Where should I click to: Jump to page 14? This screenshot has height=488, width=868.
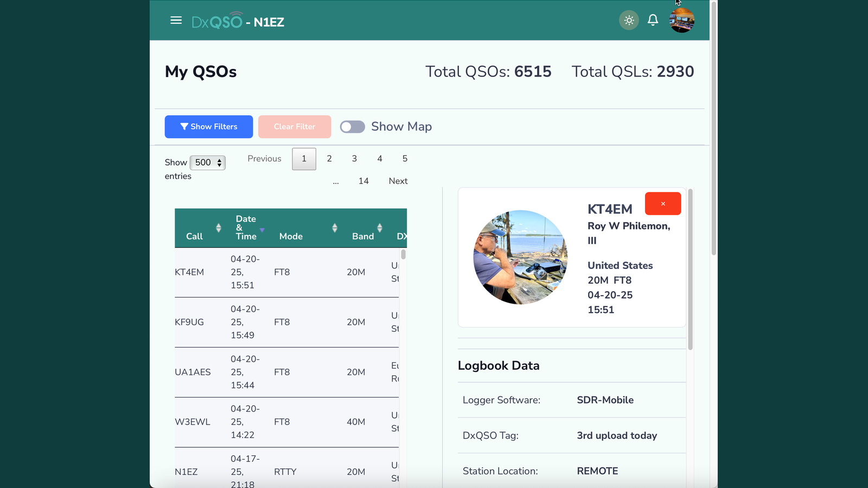click(x=363, y=181)
